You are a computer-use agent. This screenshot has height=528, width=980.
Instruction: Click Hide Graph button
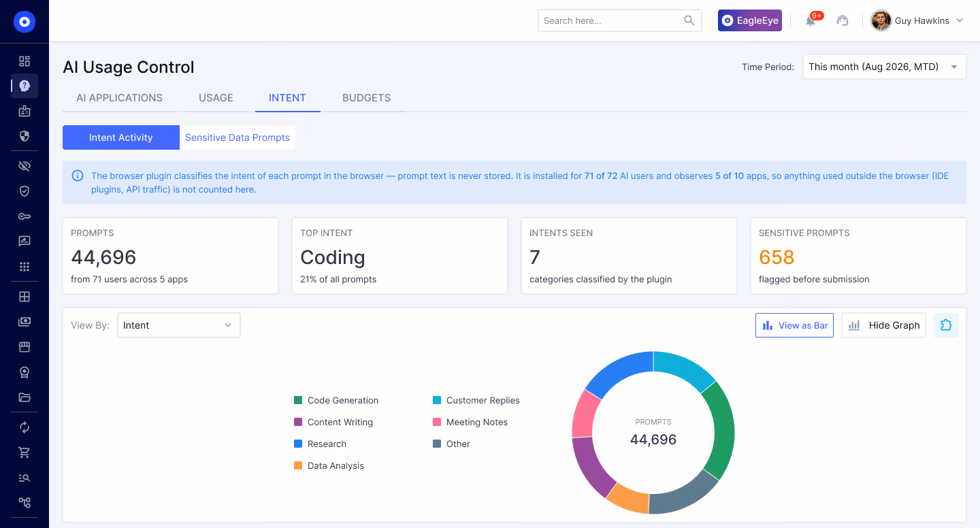(x=883, y=325)
